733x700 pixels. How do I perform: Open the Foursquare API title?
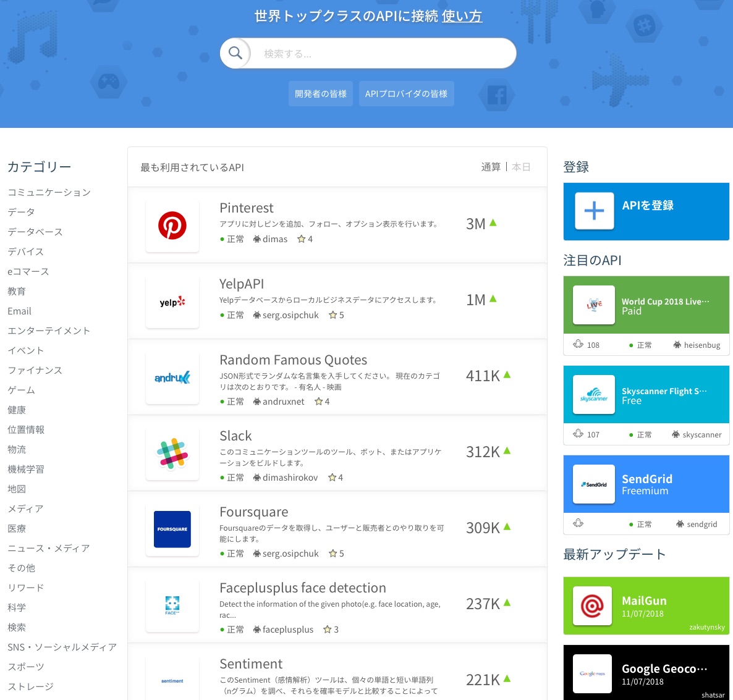click(x=254, y=512)
